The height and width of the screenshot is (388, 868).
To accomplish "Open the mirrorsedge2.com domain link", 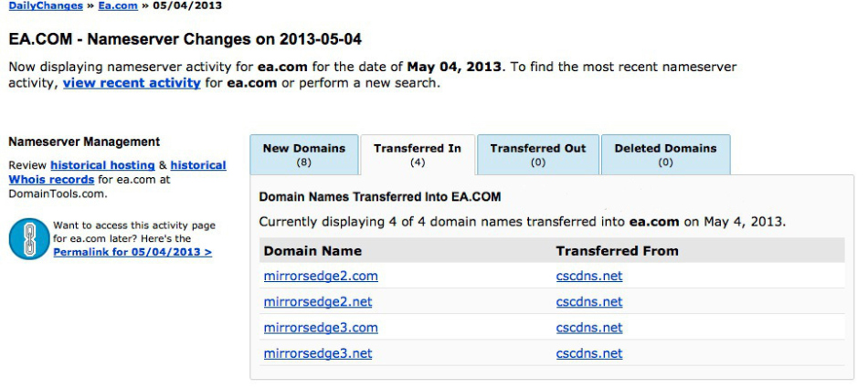I will click(321, 277).
